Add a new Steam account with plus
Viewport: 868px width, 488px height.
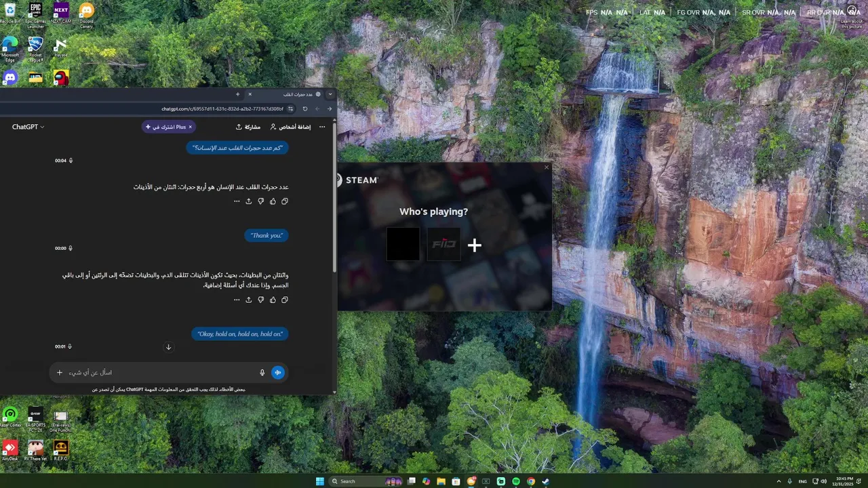pyautogui.click(x=475, y=245)
